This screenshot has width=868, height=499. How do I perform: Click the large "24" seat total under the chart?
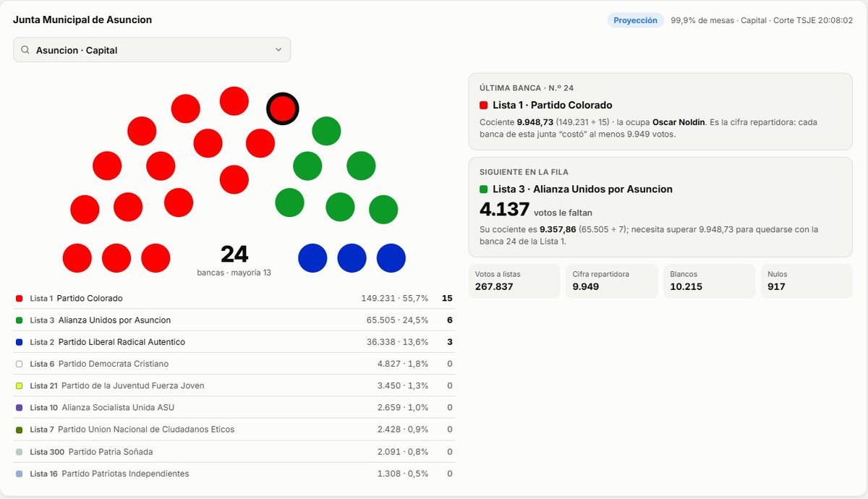(x=234, y=254)
